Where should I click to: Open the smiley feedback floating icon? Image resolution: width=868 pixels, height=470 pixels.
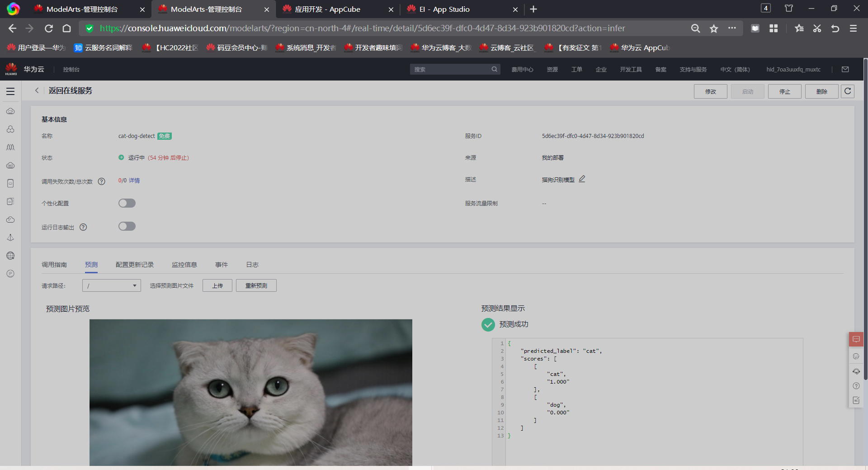pyautogui.click(x=856, y=356)
